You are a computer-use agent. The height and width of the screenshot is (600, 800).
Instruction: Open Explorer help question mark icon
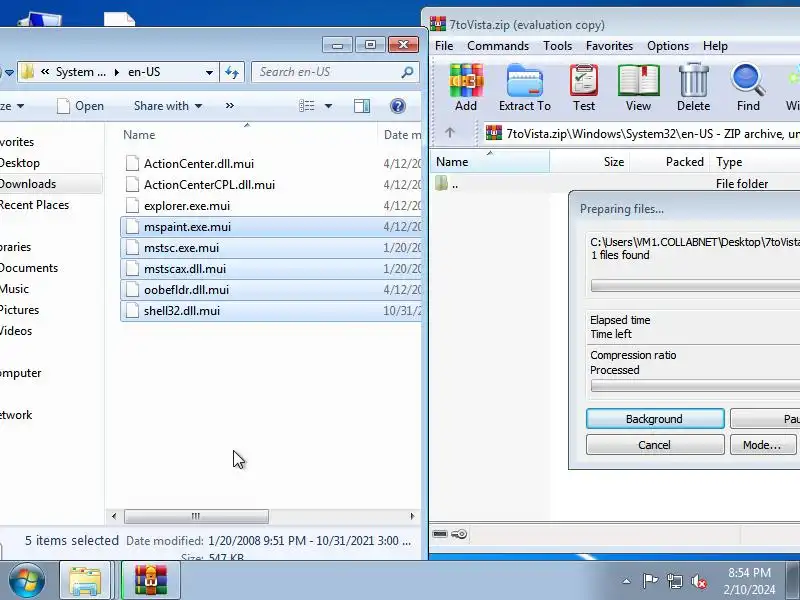tap(398, 106)
